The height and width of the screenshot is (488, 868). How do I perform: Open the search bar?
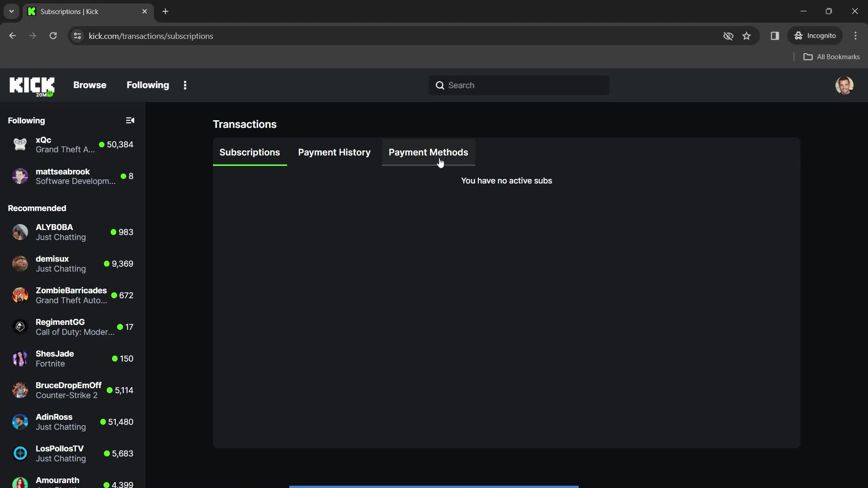click(519, 84)
